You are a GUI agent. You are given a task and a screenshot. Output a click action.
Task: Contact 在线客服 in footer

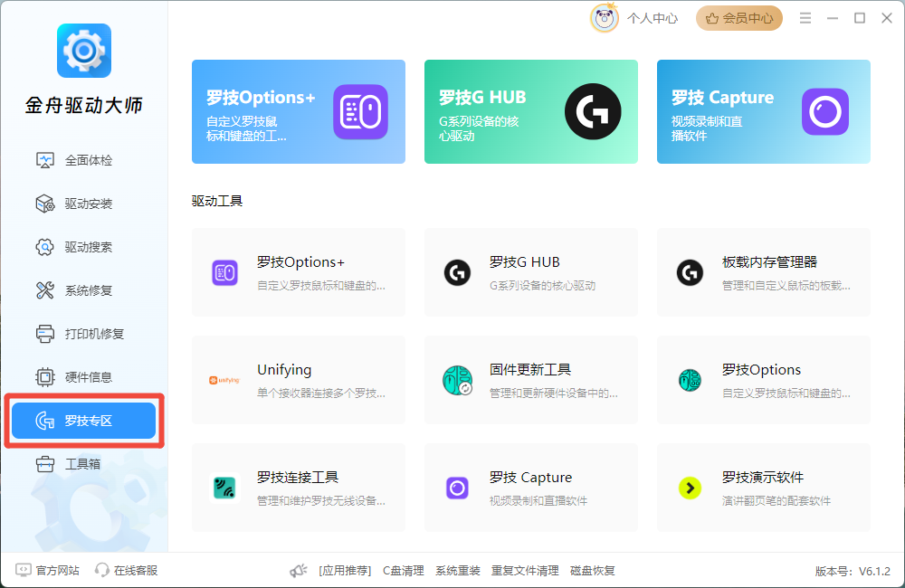pos(127,570)
